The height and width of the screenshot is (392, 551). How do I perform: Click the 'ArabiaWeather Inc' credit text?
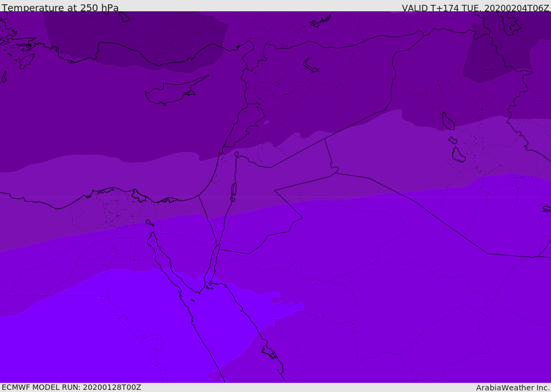(x=513, y=388)
